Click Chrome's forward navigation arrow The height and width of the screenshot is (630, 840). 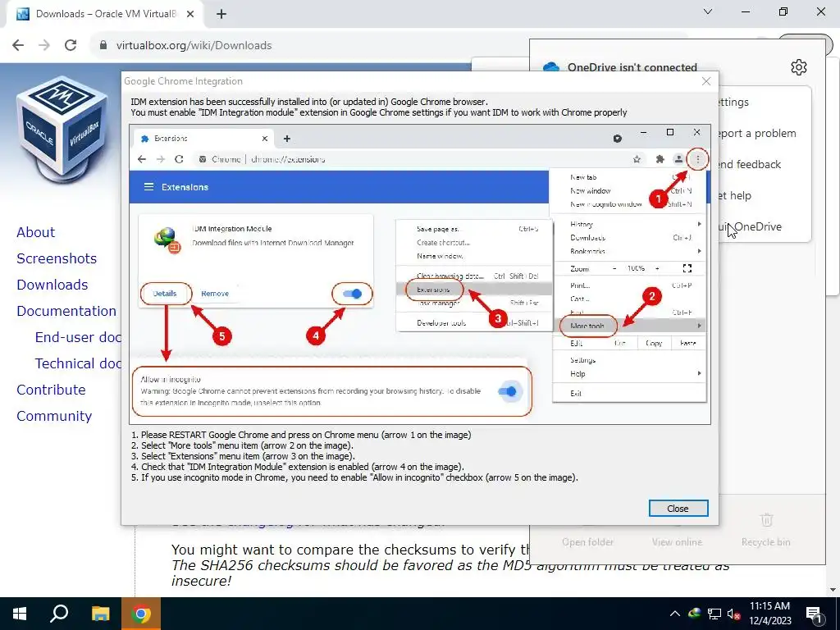point(44,45)
